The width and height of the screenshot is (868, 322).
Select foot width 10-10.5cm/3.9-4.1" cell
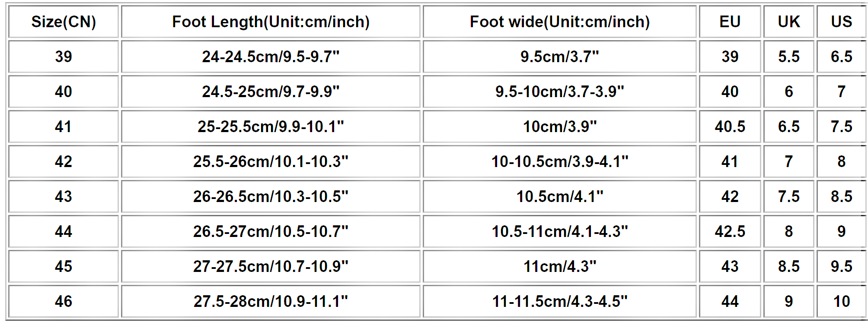(560, 161)
